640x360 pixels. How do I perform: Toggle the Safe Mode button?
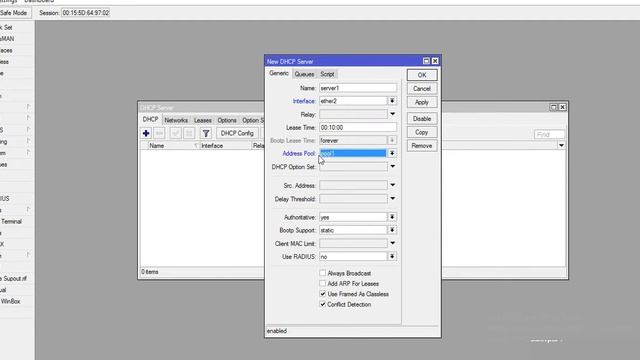tap(15, 13)
